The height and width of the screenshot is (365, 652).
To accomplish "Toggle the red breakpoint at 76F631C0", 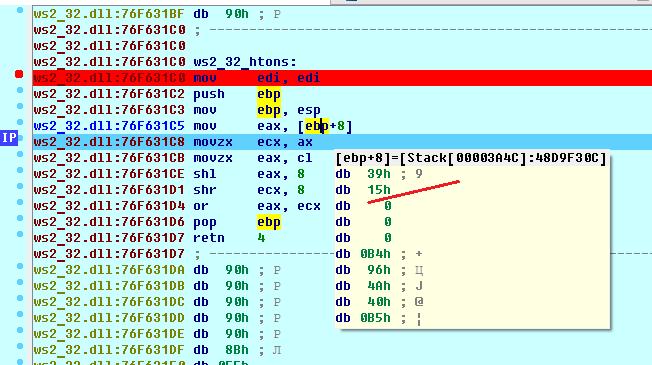I will click(x=19, y=74).
